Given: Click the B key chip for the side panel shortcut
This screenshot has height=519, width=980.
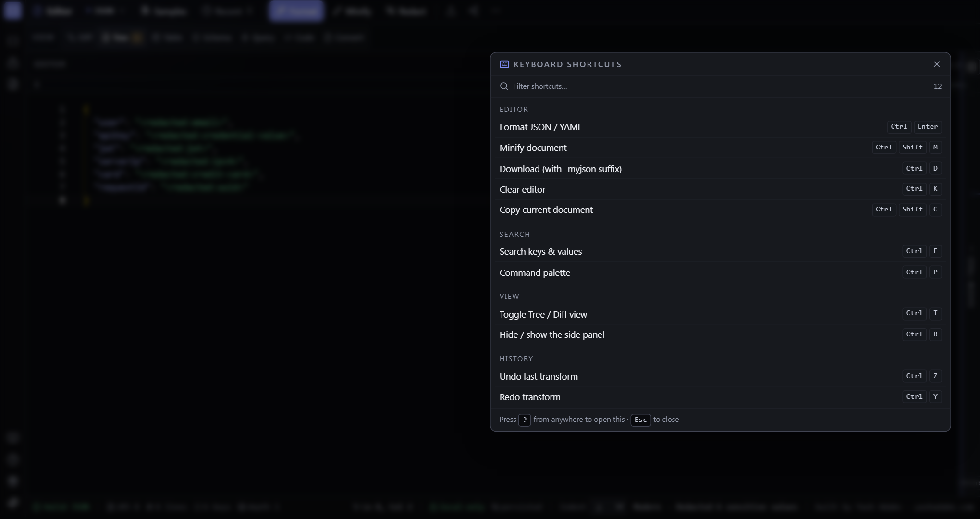Looking at the screenshot, I should 935,334.
